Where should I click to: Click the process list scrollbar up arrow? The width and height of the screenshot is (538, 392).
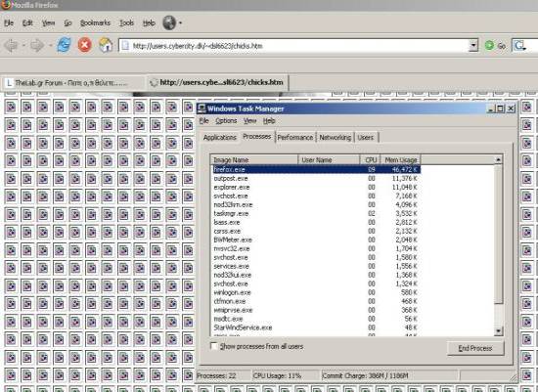498,159
